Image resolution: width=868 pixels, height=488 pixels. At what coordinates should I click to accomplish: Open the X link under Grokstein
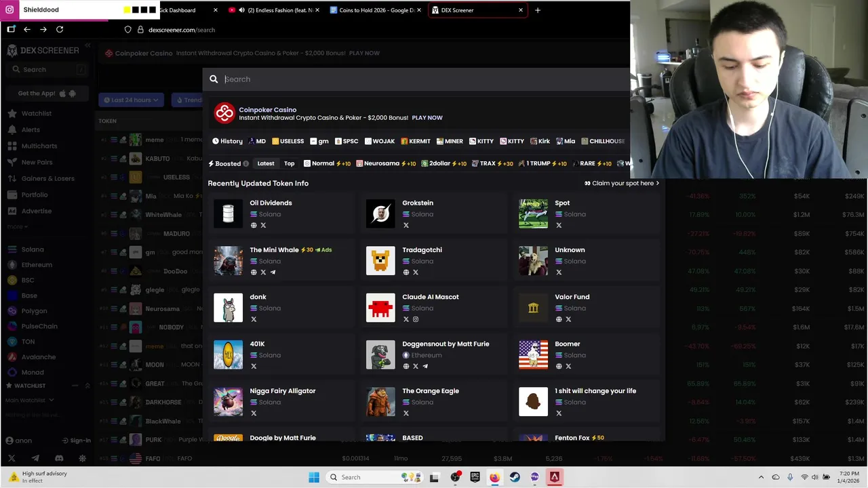[x=406, y=225]
